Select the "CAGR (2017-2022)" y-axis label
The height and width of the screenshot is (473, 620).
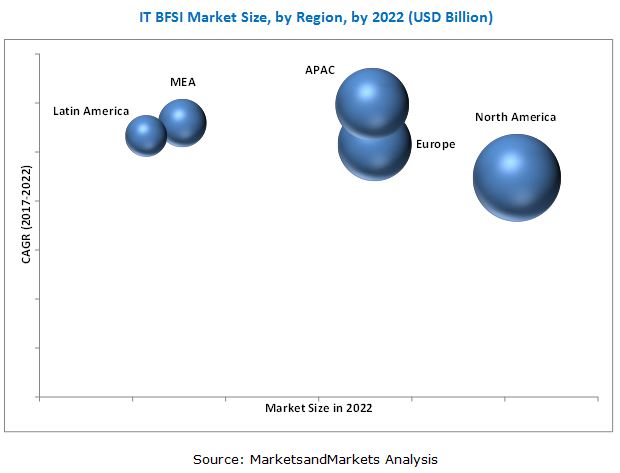pyautogui.click(x=27, y=215)
